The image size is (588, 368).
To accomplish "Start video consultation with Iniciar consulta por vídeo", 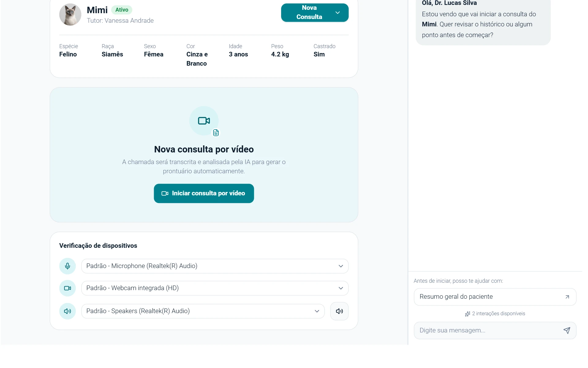I will click(x=204, y=194).
